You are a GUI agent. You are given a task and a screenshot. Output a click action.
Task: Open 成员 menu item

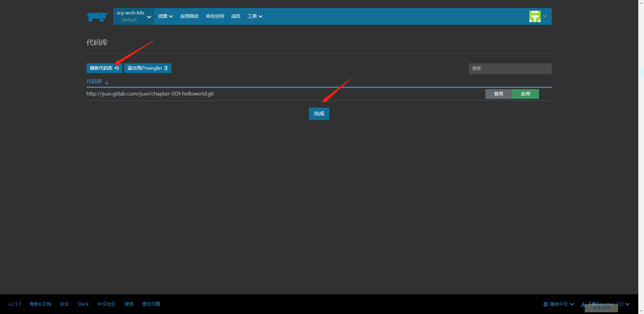tap(235, 16)
